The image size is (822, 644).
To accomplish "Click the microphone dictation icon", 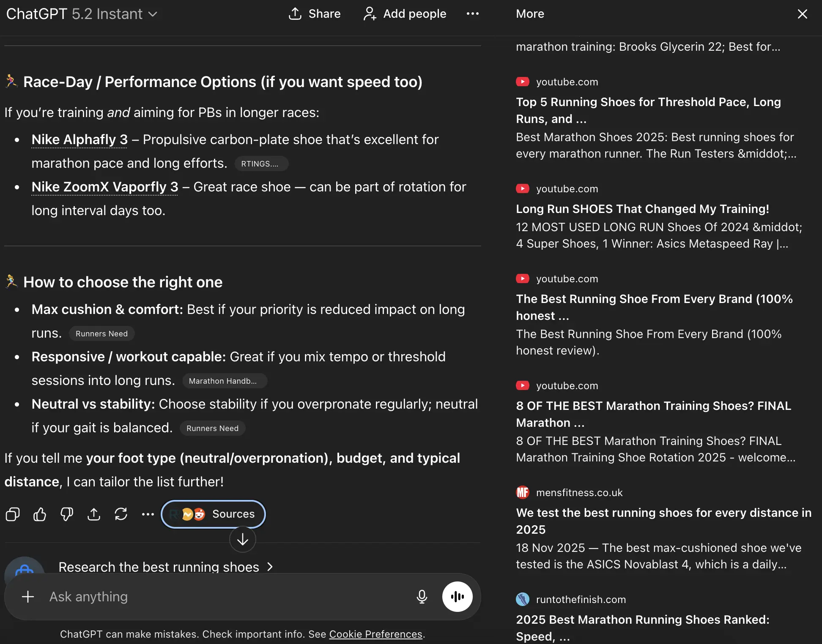I will pyautogui.click(x=422, y=597).
